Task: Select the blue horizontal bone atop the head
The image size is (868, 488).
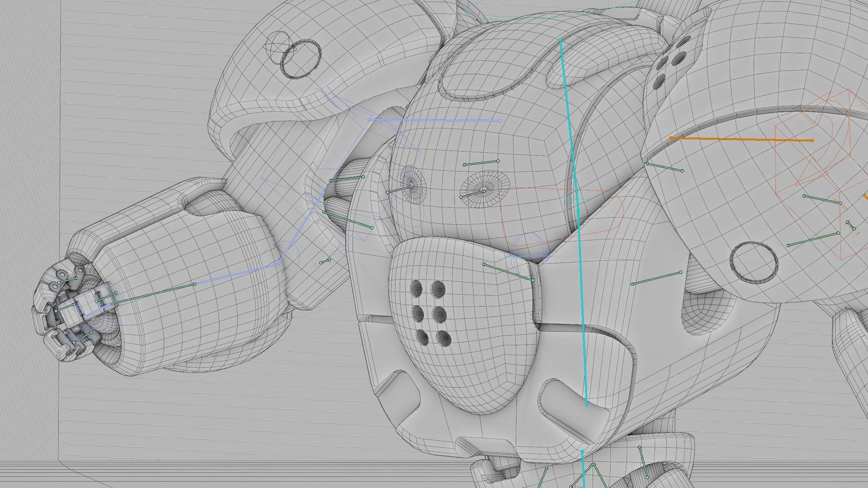Action: coord(434,120)
